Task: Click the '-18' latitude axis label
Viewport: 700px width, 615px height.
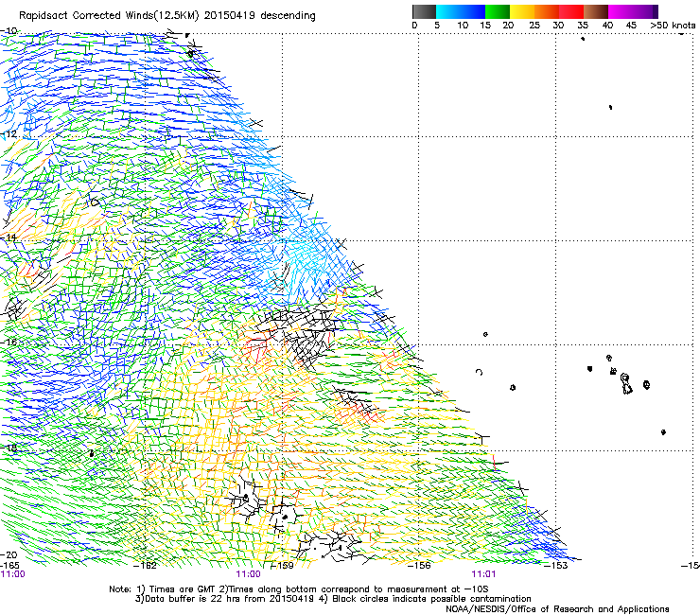Action: (8, 448)
